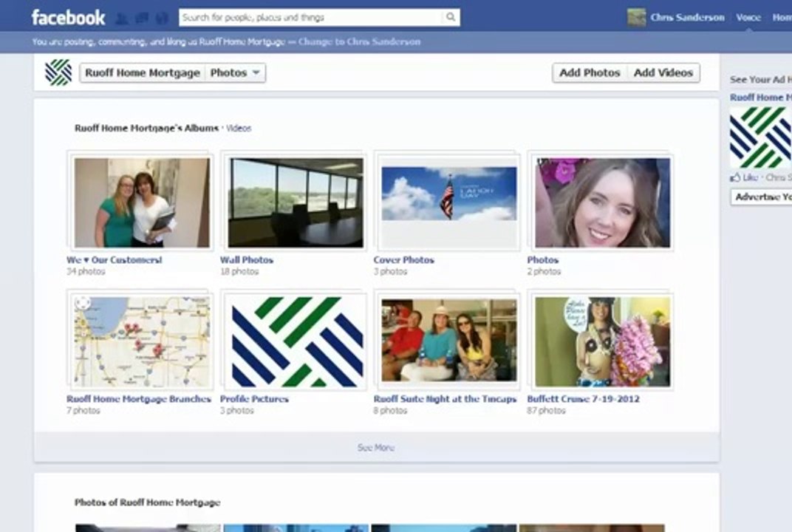This screenshot has height=532, width=792.
Task: Click the Photos album title link
Action: pos(542,259)
